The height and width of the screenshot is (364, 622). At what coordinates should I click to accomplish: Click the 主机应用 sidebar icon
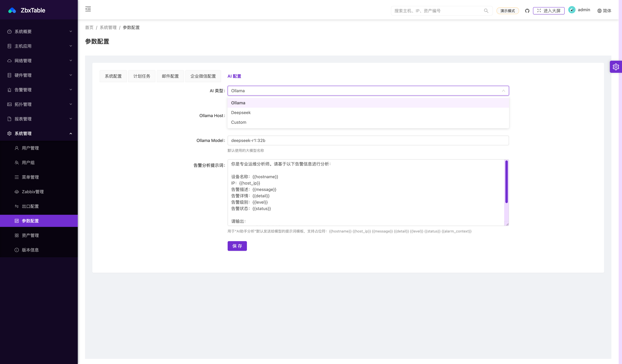pyautogui.click(x=9, y=46)
